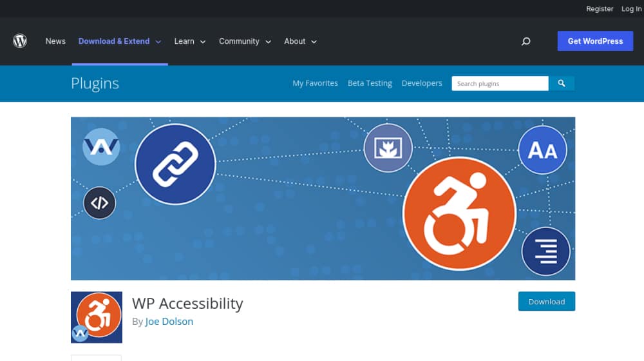Open the Developers link

422,83
